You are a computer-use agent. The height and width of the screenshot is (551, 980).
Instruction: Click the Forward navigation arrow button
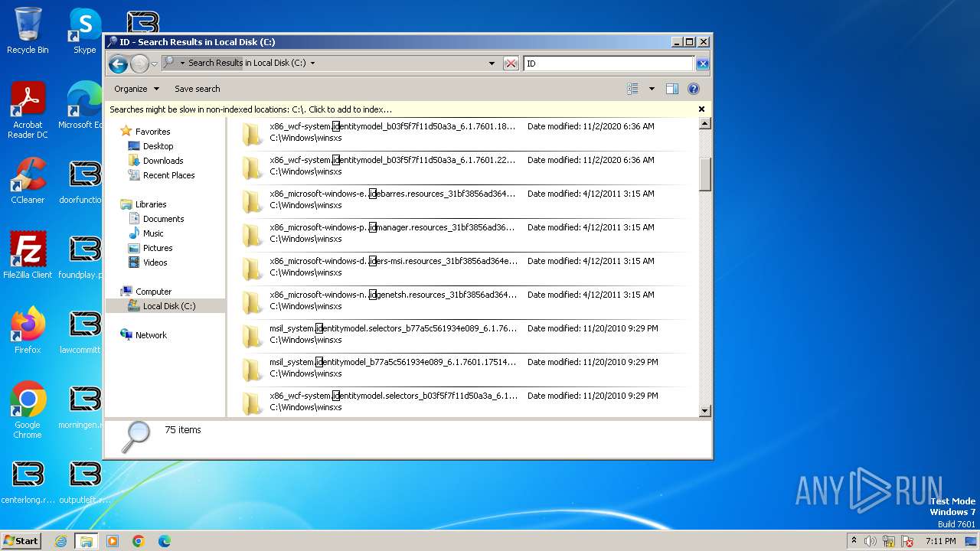(139, 64)
